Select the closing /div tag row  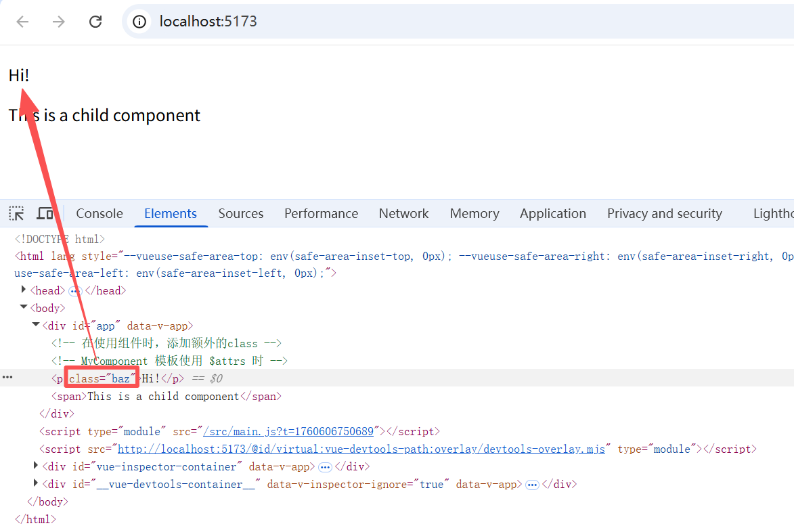[57, 414]
